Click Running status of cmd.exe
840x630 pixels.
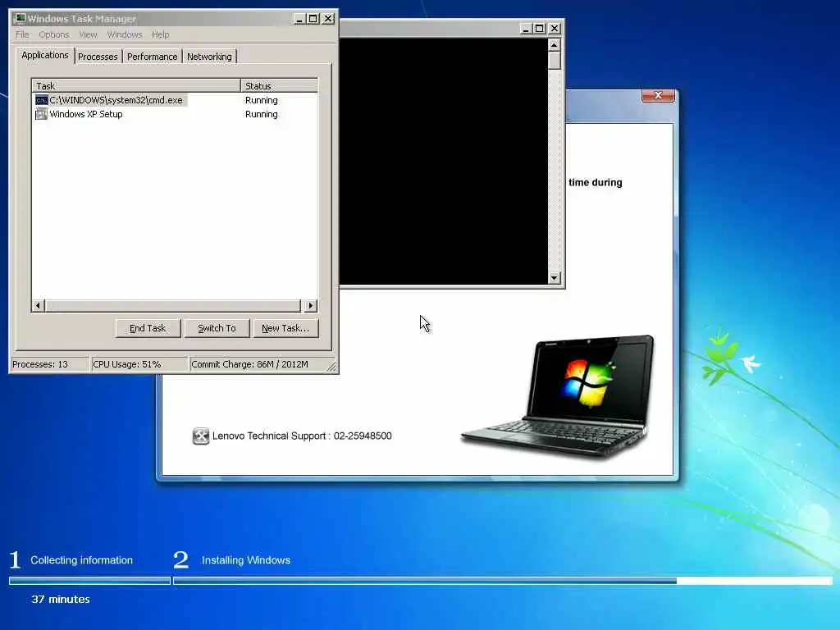262,100
